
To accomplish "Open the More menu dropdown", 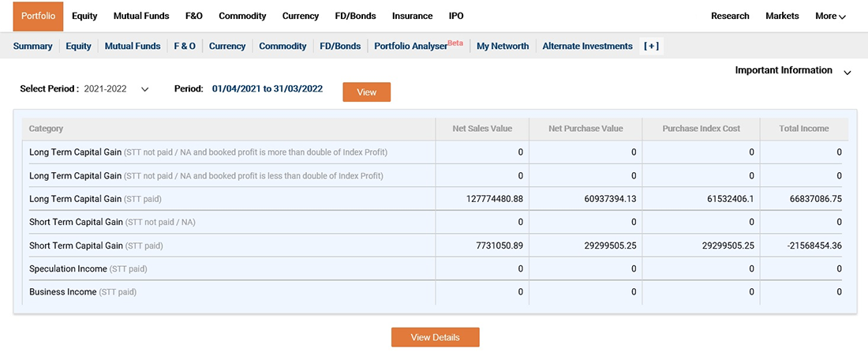I will (830, 16).
